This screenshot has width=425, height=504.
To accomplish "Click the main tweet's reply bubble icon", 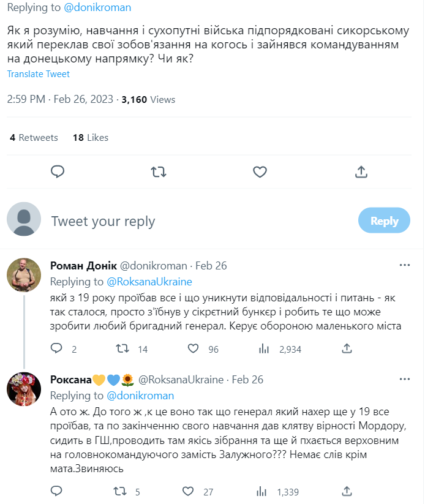I will tap(58, 172).
